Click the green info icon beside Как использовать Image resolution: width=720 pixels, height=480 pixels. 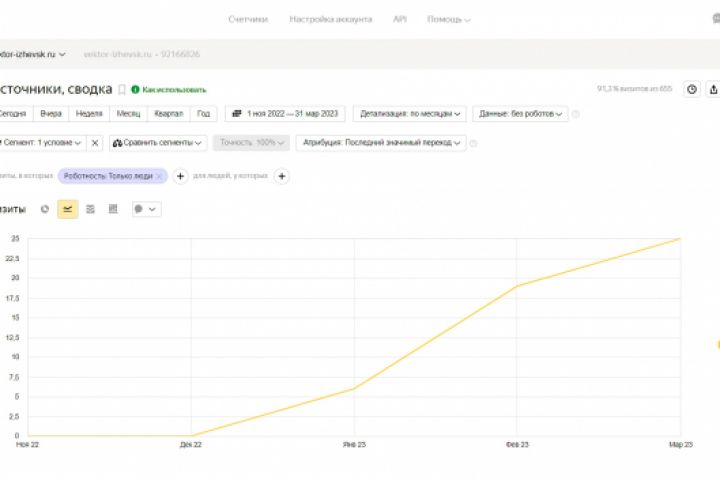point(135,90)
